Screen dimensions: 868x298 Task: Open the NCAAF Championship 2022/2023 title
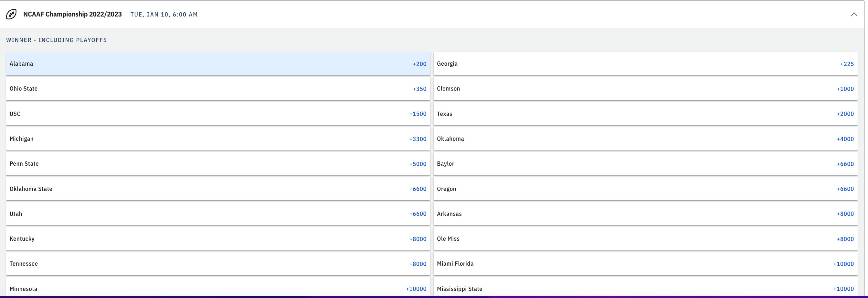point(72,14)
